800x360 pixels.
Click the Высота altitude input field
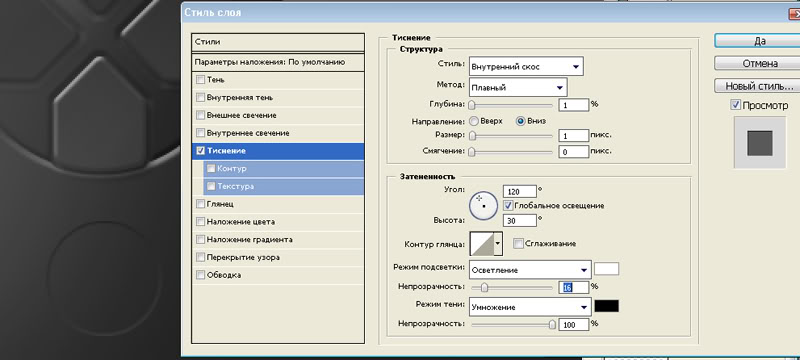(x=520, y=220)
